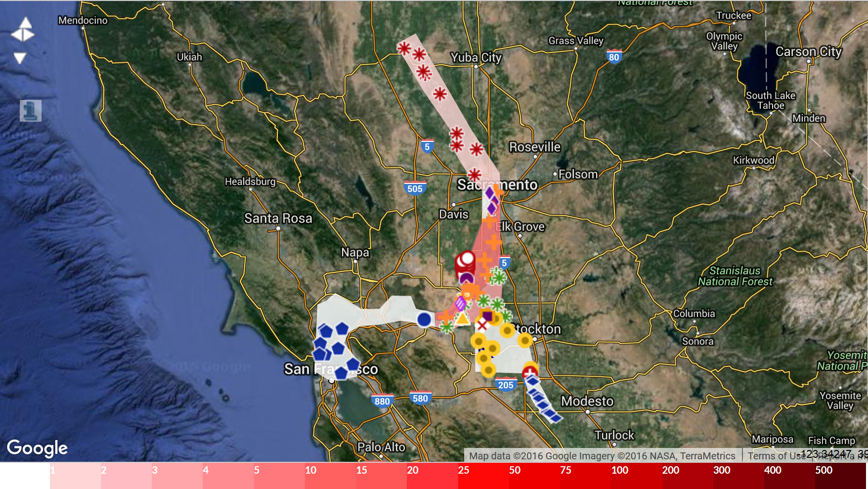
Task: Click the legend swatch labeled 300
Action: [x=738, y=476]
